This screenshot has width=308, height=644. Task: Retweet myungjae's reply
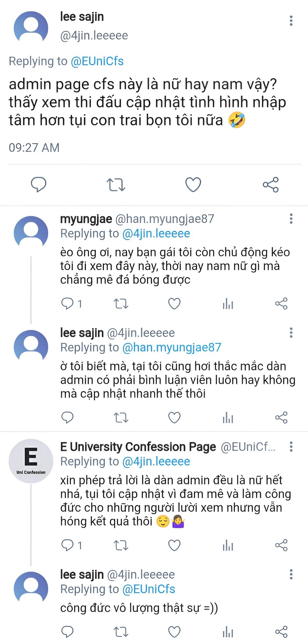(x=121, y=304)
